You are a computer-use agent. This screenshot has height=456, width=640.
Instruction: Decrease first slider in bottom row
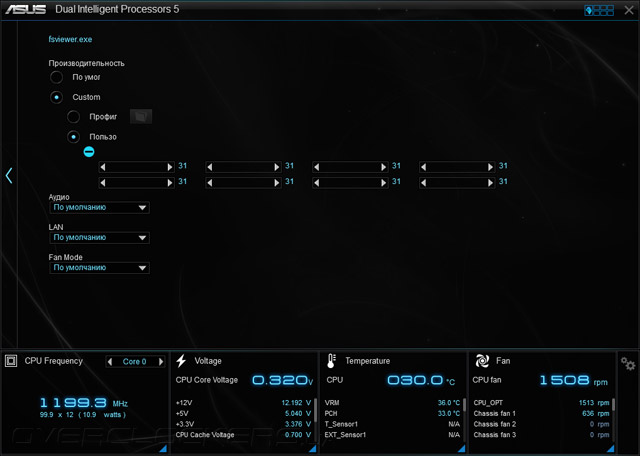click(103, 183)
